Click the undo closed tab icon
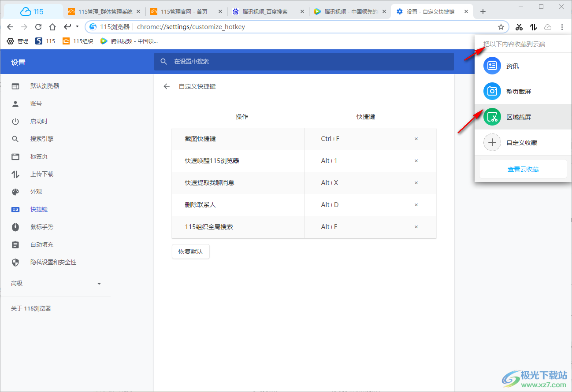 67,27
